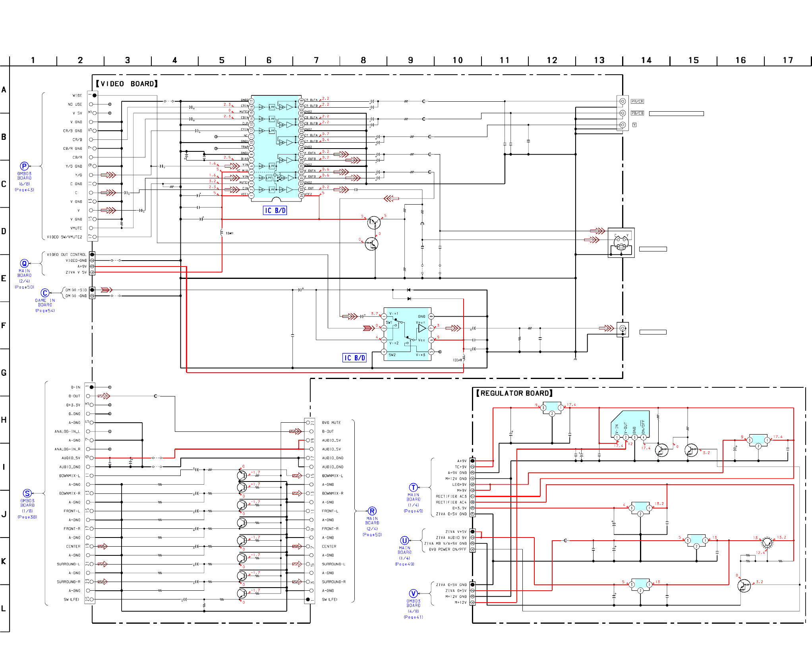Select the PR/CR output jack label
The height and width of the screenshot is (669, 812).
click(x=637, y=101)
